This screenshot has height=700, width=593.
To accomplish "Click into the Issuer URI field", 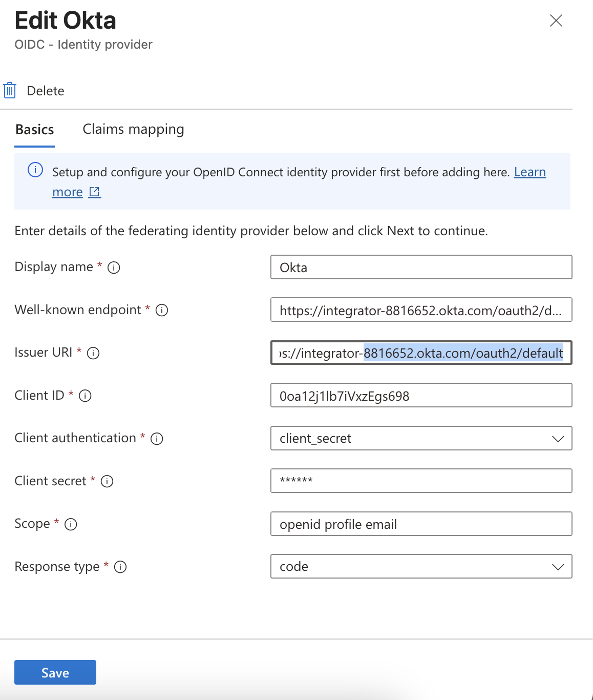I will pos(421,353).
